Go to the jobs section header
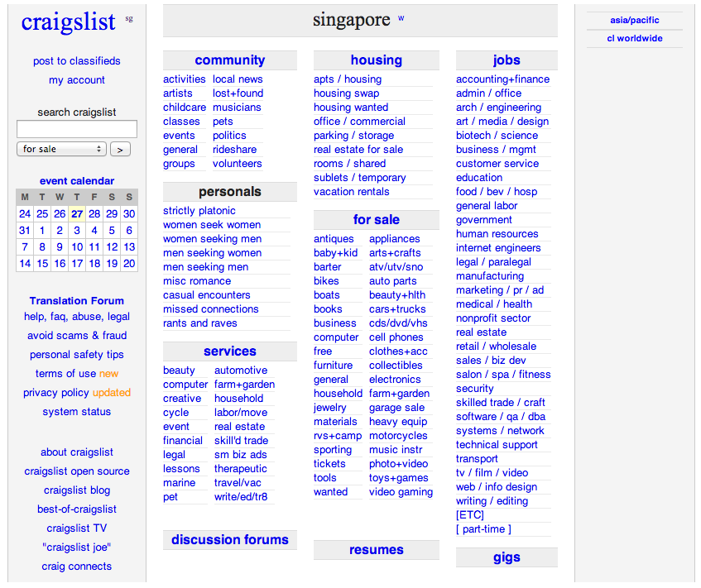 507,60
